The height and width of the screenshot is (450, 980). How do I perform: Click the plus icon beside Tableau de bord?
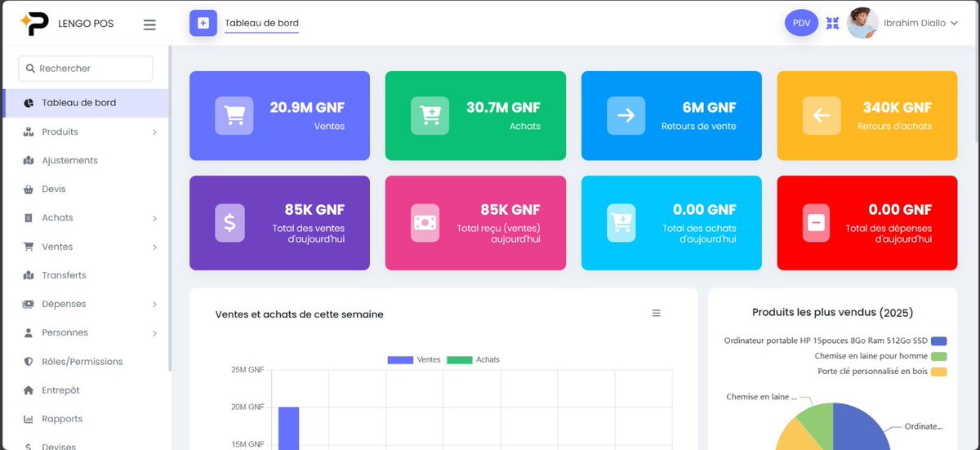pyautogui.click(x=203, y=23)
